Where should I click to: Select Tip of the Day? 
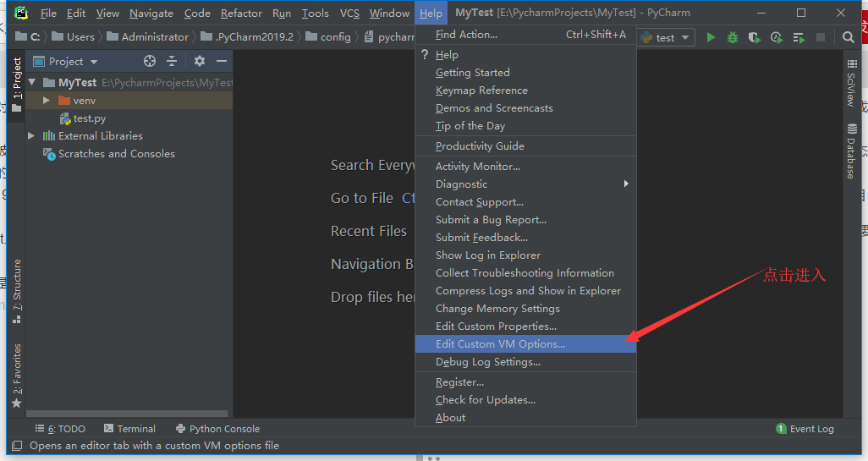pyautogui.click(x=525, y=126)
